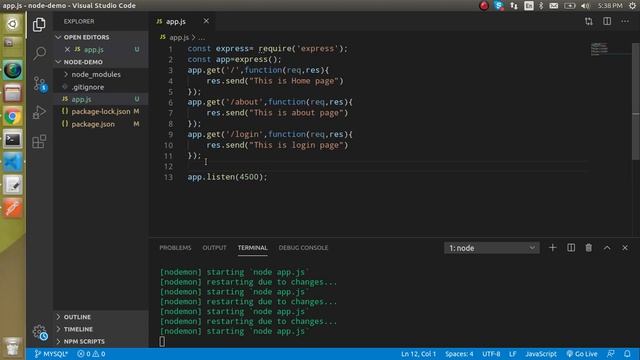Maximize the terminal panel size

pyautogui.click(x=607, y=248)
